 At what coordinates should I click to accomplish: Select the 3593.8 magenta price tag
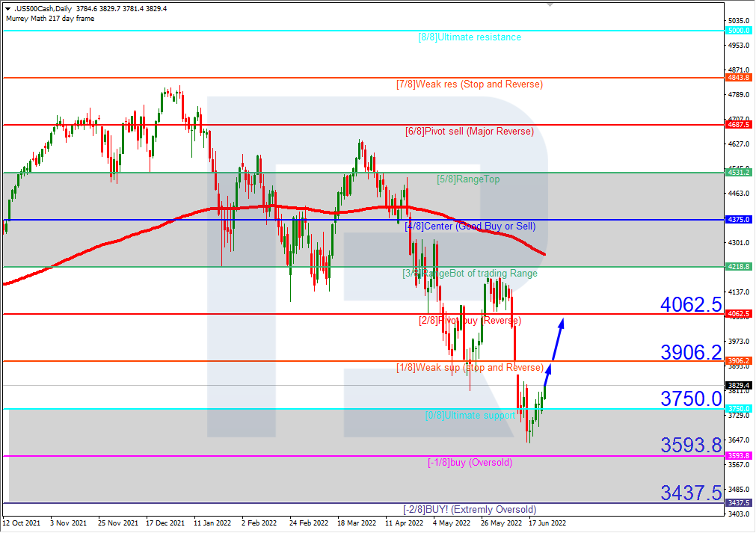point(738,455)
